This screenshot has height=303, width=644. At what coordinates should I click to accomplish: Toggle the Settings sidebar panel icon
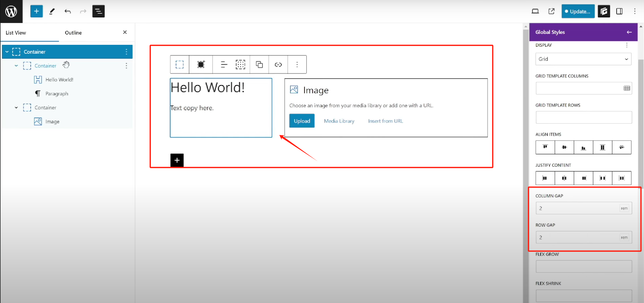click(619, 11)
